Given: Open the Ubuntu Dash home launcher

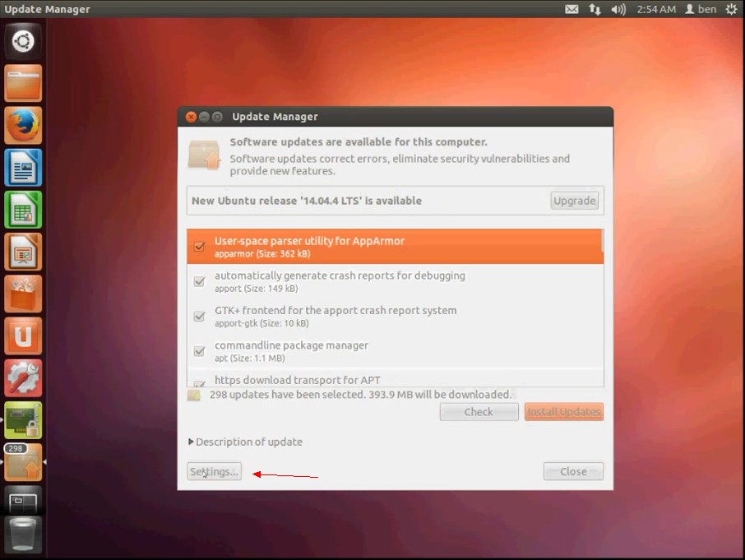Looking at the screenshot, I should pyautogui.click(x=23, y=41).
